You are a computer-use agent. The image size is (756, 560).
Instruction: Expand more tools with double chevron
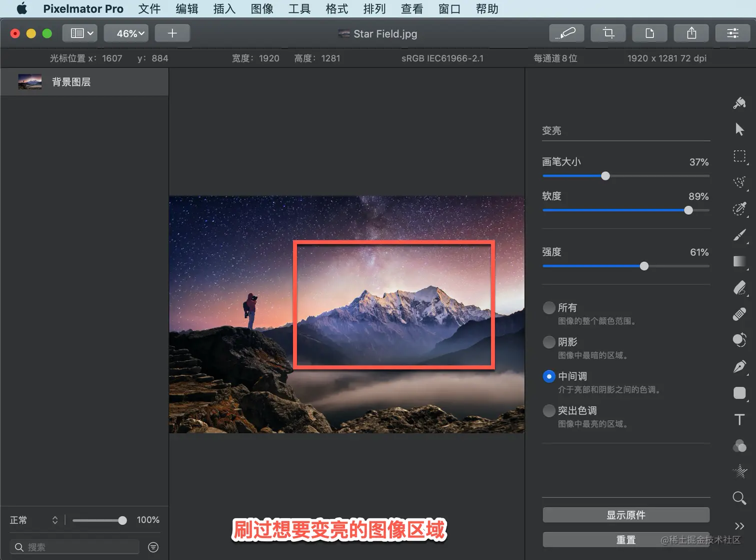[x=739, y=526]
